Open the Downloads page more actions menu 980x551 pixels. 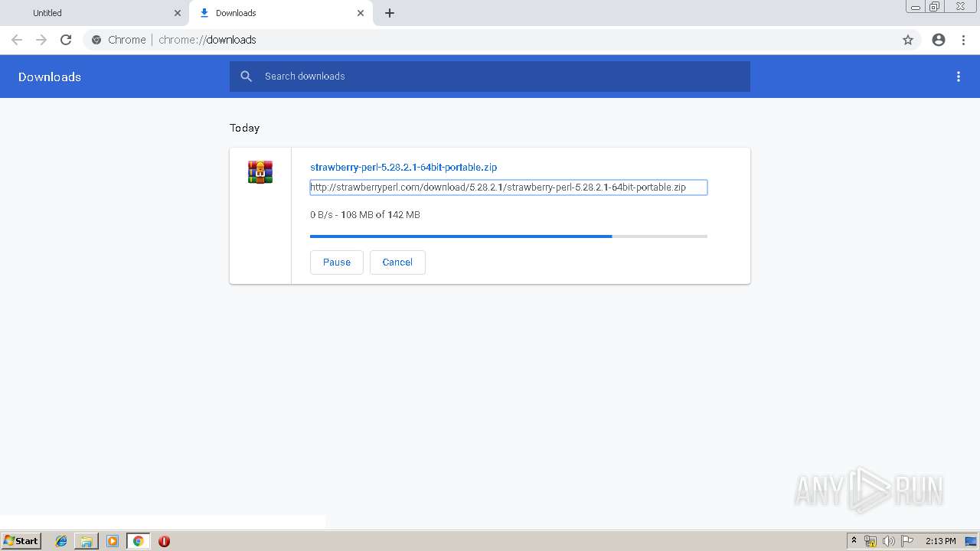959,77
